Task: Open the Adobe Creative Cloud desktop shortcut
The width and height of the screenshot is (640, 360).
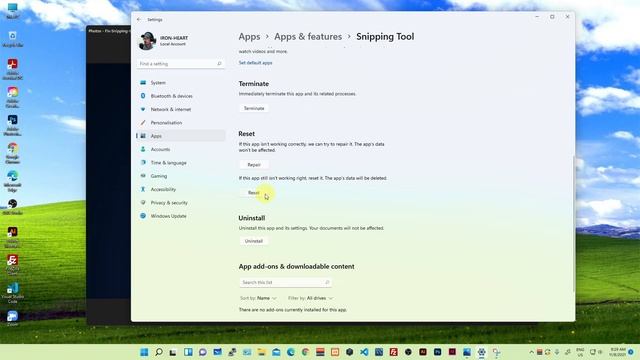Action: click(x=12, y=97)
